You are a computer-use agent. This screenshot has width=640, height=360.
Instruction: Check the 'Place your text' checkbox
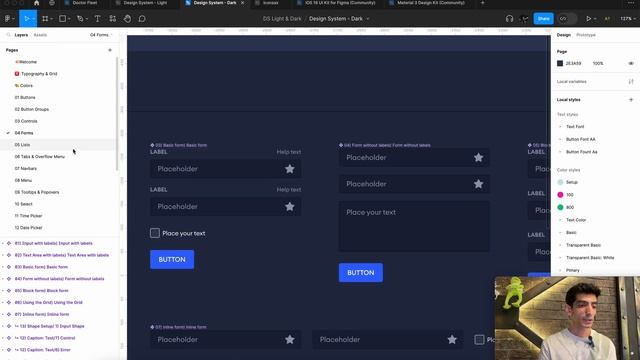point(155,233)
